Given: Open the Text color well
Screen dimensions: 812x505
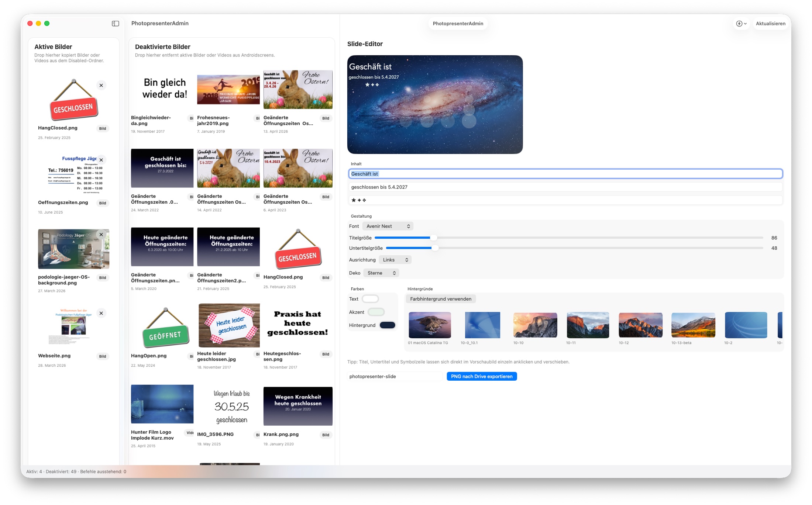Looking at the screenshot, I should [x=370, y=299].
